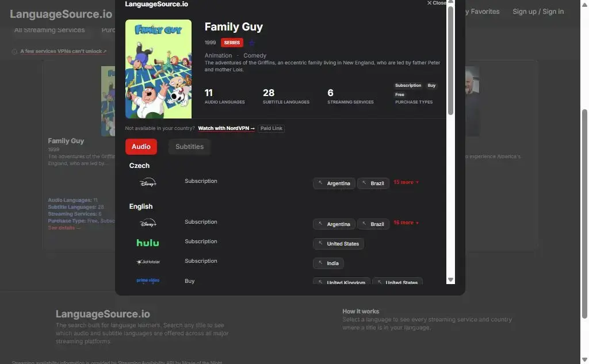589x364 pixels.
Task: Click the page scrollbar thumb
Action: click(x=584, y=214)
